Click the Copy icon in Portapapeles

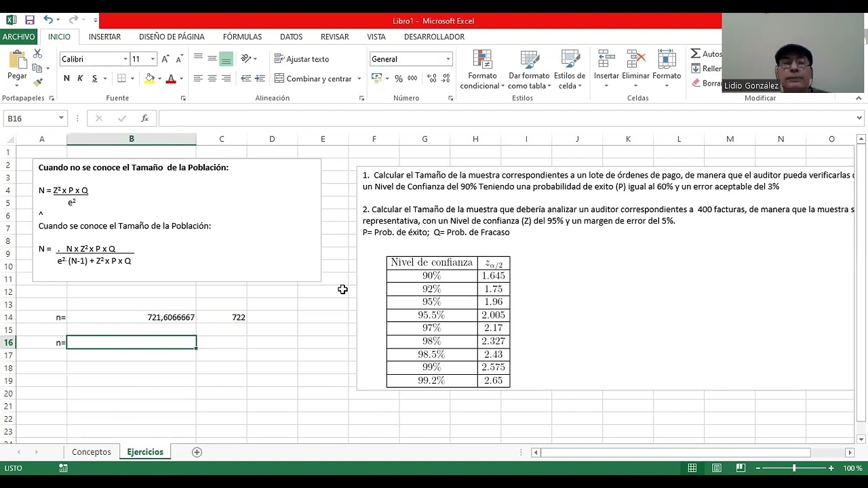37,68
